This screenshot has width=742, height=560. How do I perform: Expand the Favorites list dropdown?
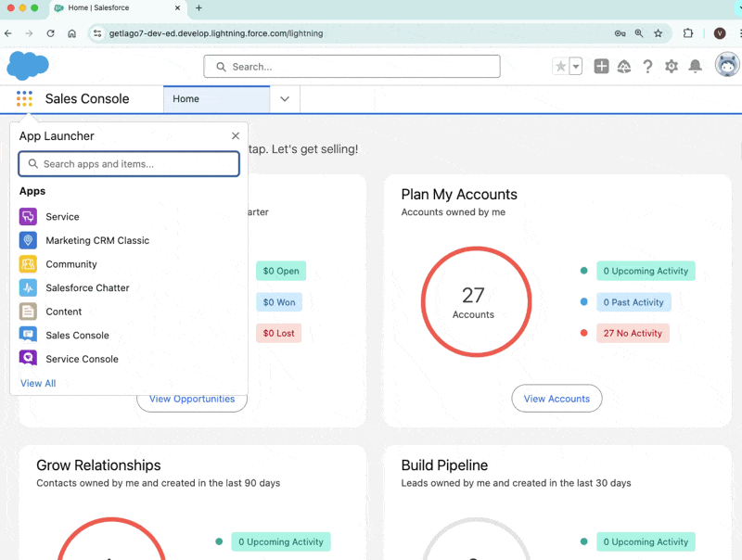[575, 67]
